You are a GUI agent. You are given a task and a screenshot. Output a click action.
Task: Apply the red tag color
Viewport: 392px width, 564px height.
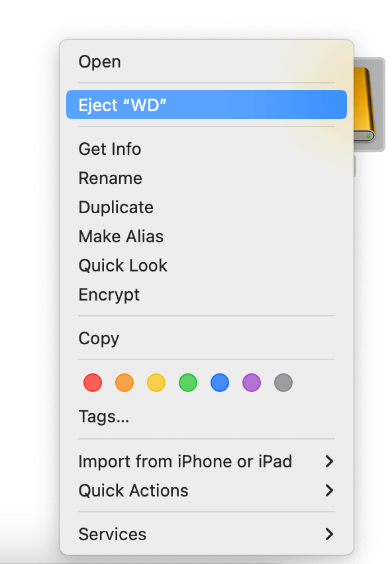(93, 382)
